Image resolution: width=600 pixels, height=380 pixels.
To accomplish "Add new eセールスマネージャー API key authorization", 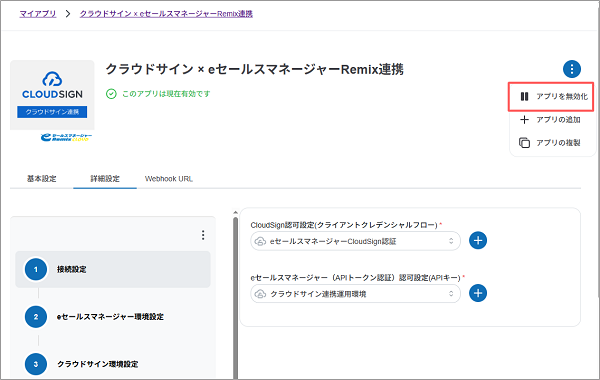I will click(478, 294).
